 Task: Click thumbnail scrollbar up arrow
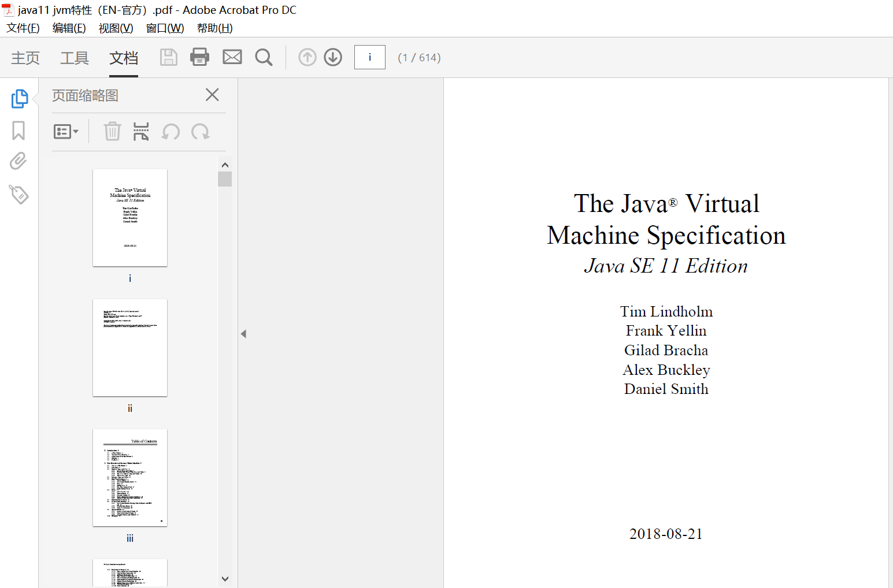point(225,165)
